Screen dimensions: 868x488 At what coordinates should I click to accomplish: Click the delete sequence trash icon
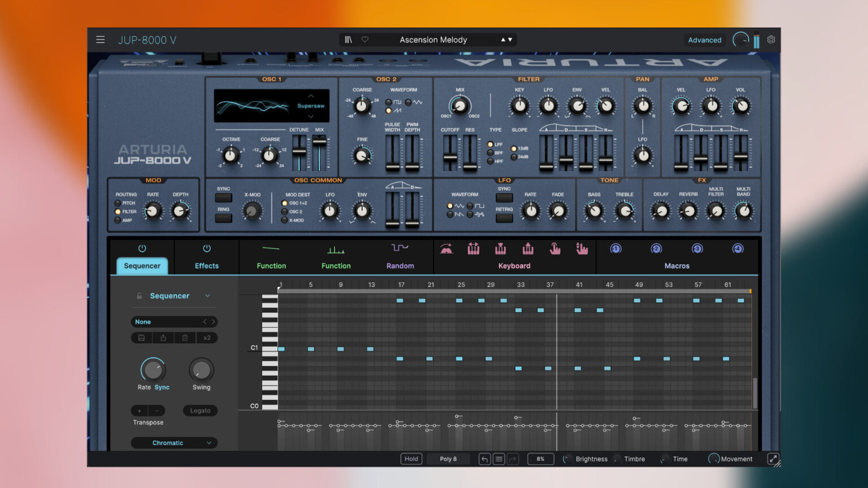click(x=185, y=337)
